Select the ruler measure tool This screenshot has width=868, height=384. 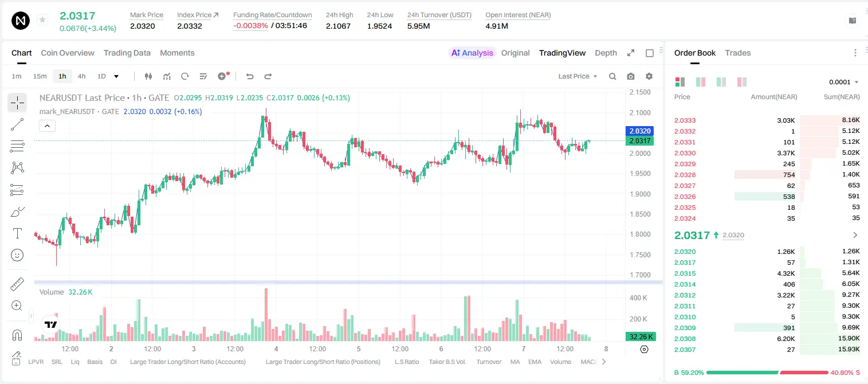[x=17, y=284]
